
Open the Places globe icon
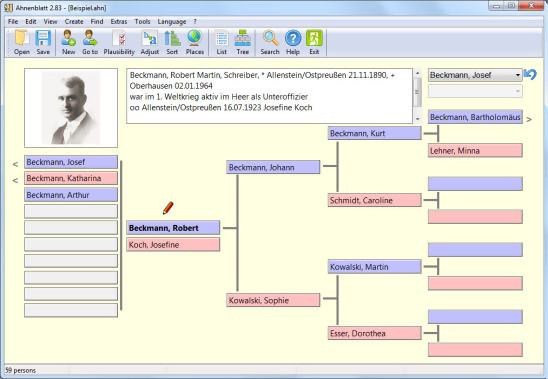[x=195, y=42]
